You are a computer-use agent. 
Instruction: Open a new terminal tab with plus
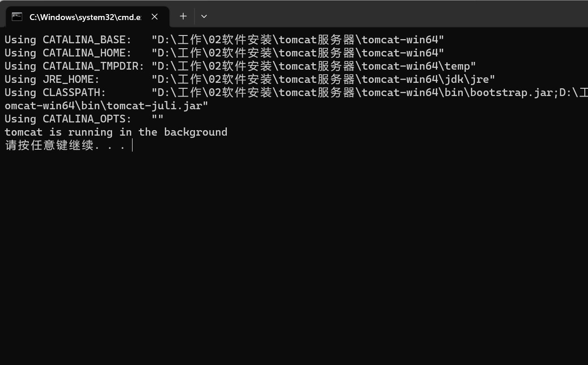click(x=183, y=16)
